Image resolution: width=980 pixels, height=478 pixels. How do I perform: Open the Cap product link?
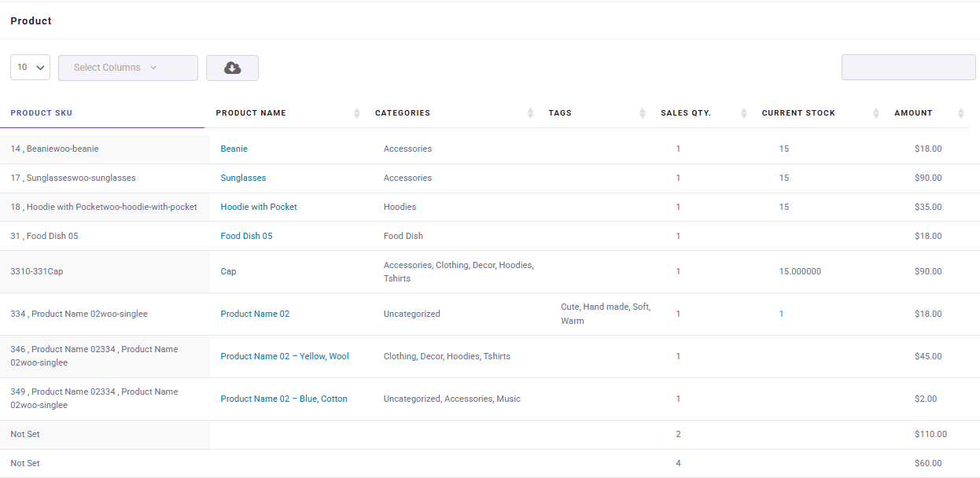point(228,271)
